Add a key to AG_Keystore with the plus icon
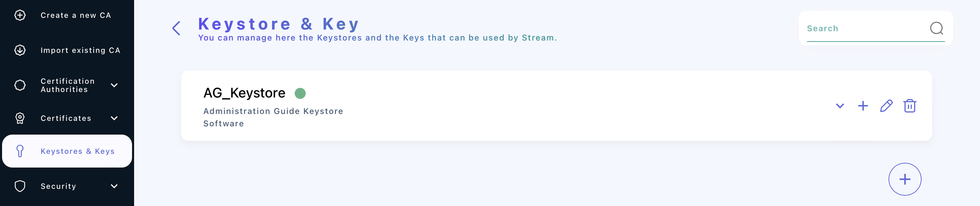The image size is (980, 206). [863, 106]
